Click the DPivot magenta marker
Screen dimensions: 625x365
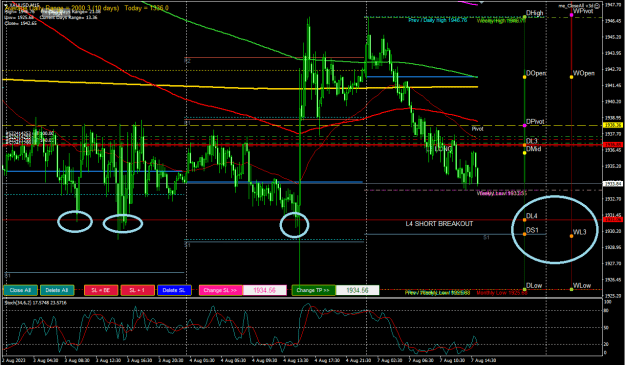525,126
